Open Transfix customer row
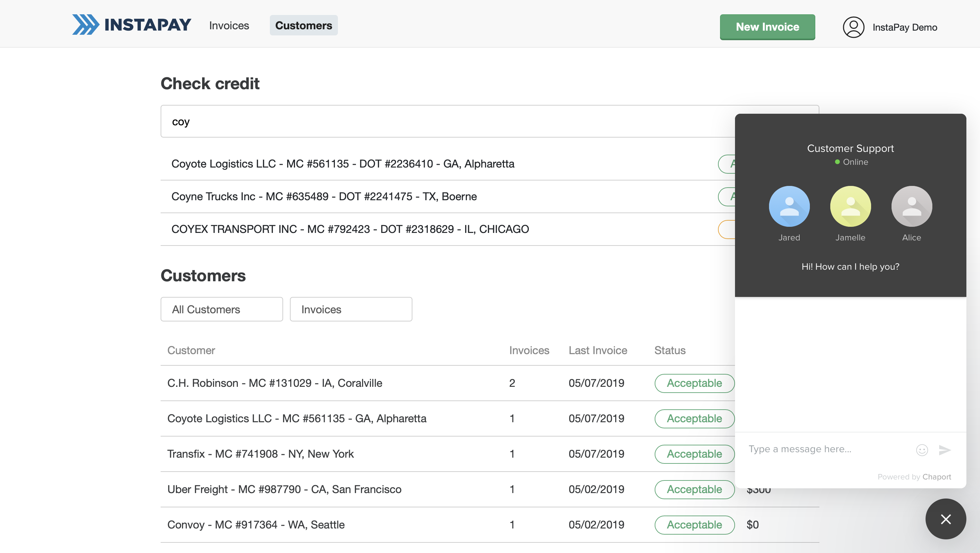Image resolution: width=980 pixels, height=553 pixels. (x=448, y=454)
